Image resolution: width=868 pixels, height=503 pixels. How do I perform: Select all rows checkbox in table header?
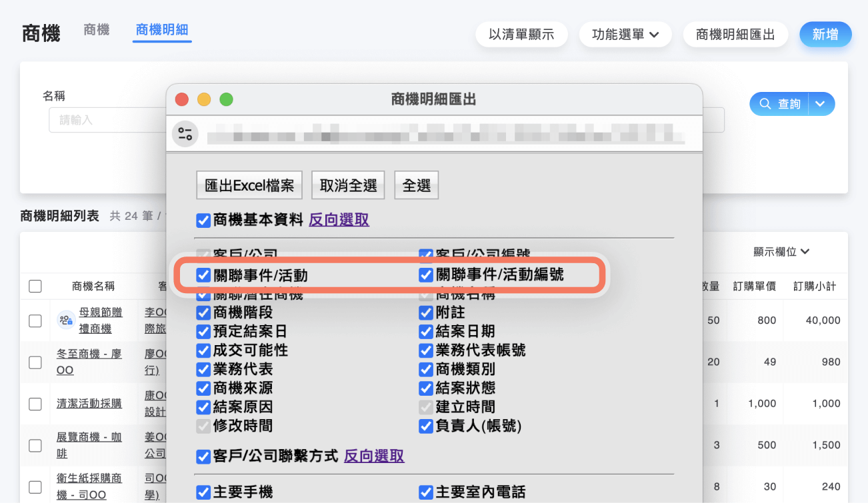35,286
